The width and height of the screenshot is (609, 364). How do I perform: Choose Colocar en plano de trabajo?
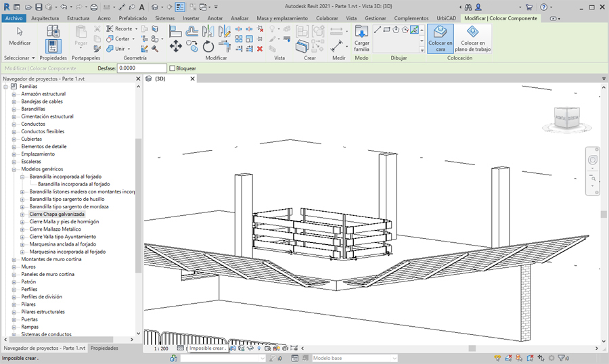tap(472, 39)
